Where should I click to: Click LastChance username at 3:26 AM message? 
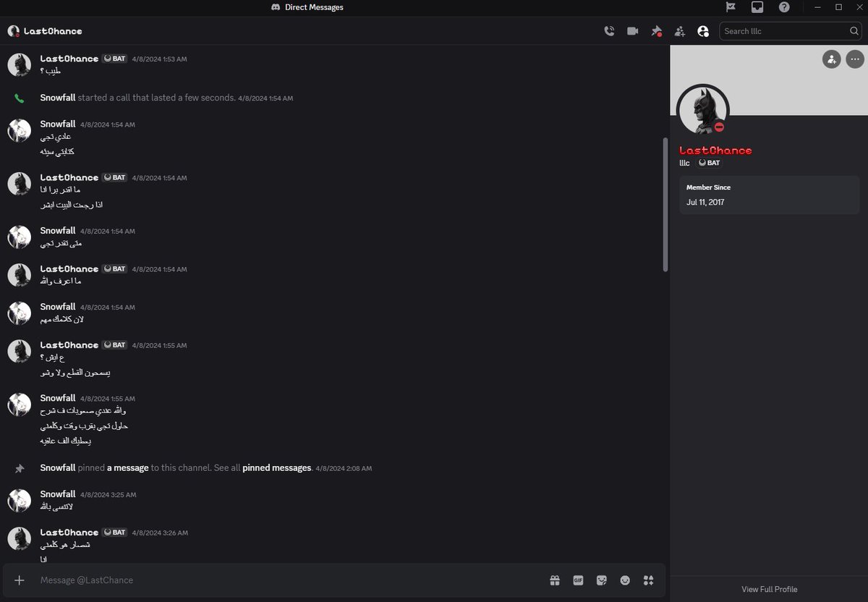(x=69, y=533)
